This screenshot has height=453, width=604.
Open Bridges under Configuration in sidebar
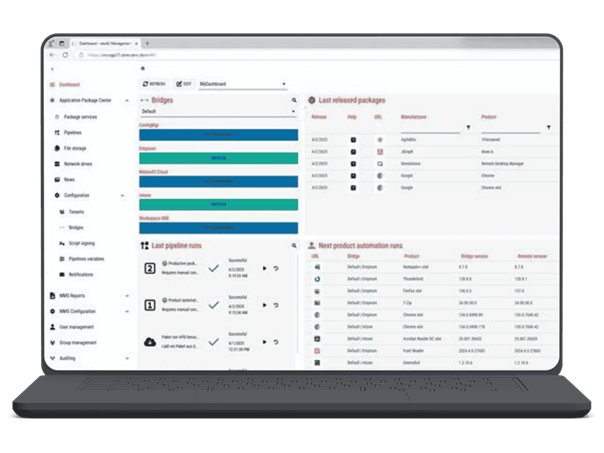(72, 228)
